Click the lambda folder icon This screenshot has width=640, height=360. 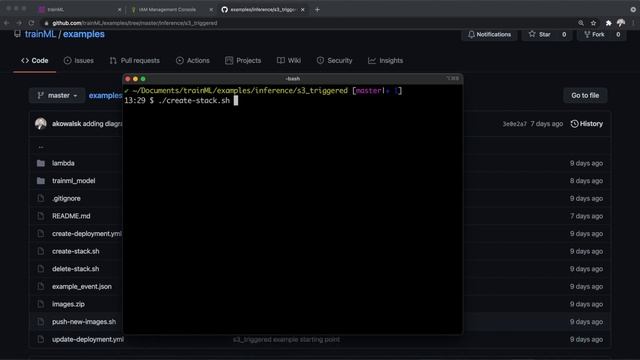[x=41, y=163]
